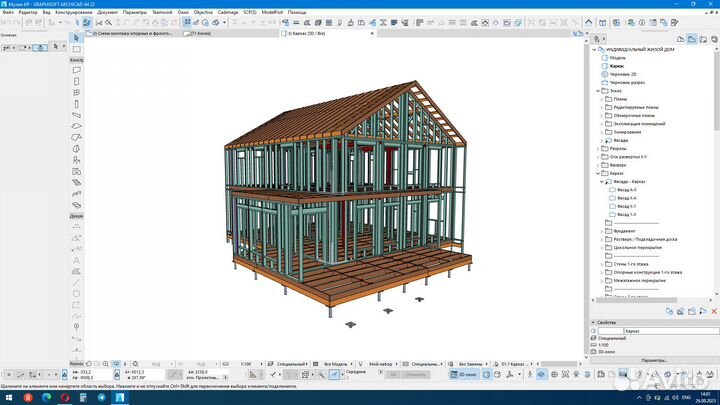Expand the Фундамент folder in Navigator
Image resolution: width=720 pixels, height=405 pixels.
pyautogui.click(x=601, y=231)
